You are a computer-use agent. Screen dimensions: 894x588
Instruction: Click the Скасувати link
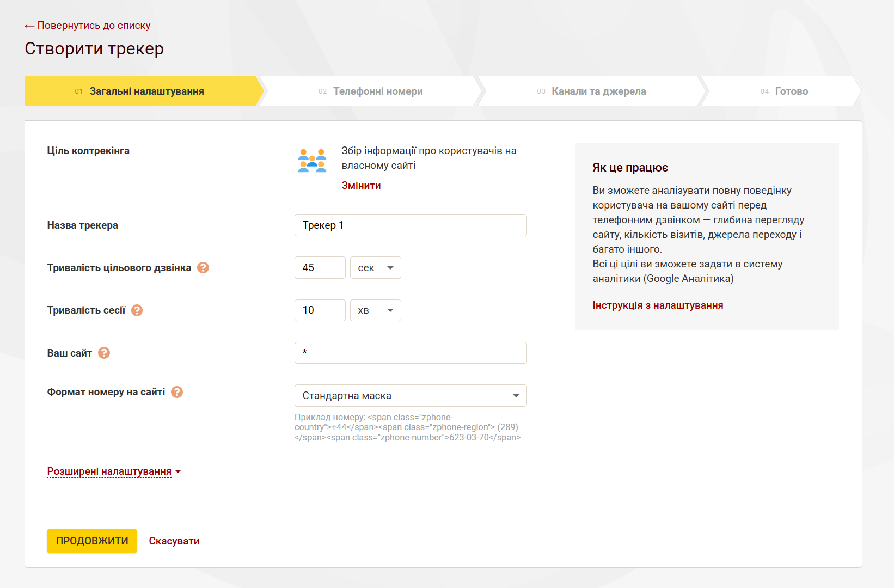pyautogui.click(x=174, y=541)
